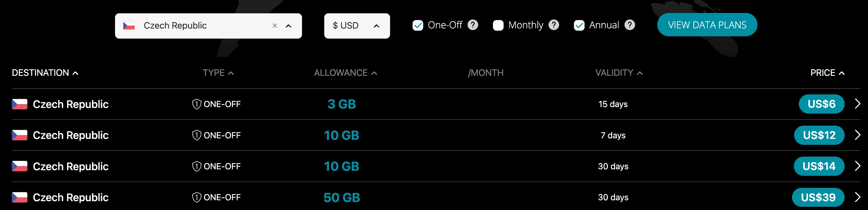Open the USD currency dropdown
Screen dimensions: 868x210
(357, 26)
